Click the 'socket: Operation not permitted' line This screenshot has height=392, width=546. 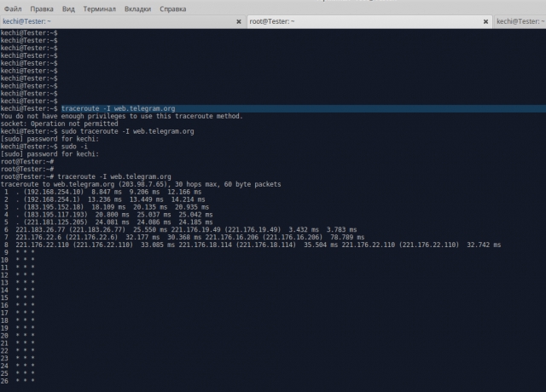(x=59, y=124)
